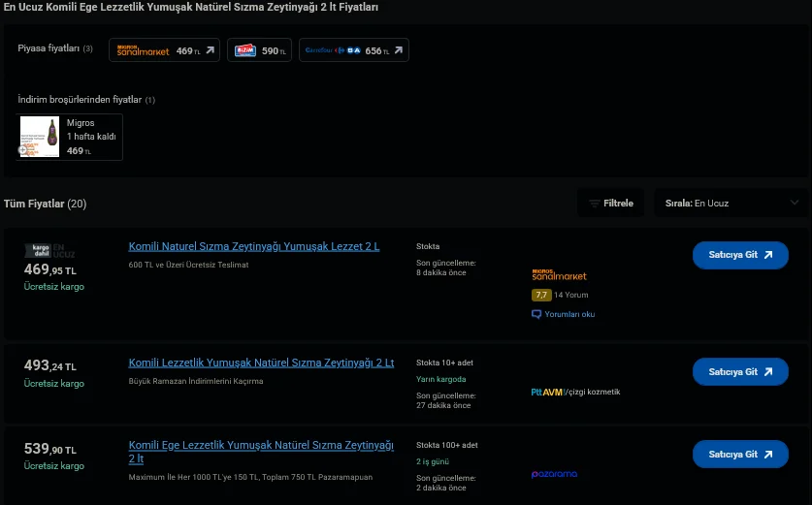Click the PttAVM store logo
812x505 pixels.
coord(546,392)
